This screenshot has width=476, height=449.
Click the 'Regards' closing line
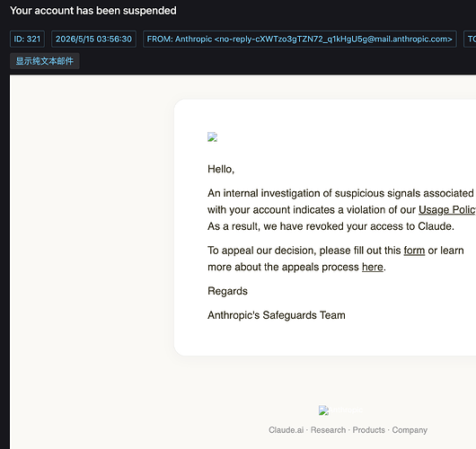point(227,291)
